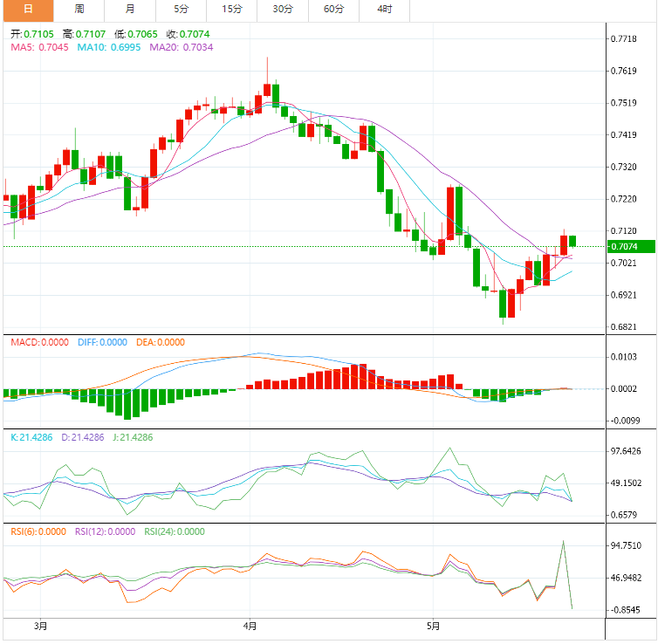Click the 0.6579 KDJ axis value
The width and height of the screenshot is (658, 644).
click(x=624, y=515)
